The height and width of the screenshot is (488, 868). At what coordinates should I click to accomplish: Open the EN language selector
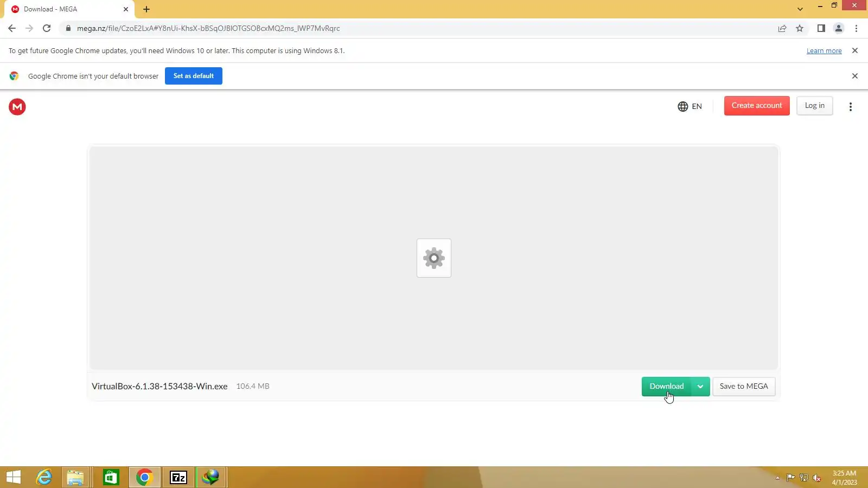pos(690,106)
